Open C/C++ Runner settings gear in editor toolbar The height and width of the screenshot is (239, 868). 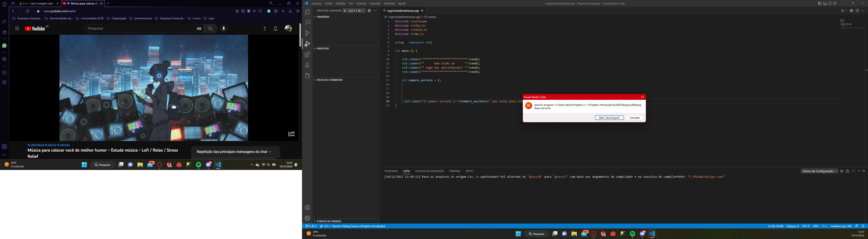pyautogui.click(x=851, y=11)
